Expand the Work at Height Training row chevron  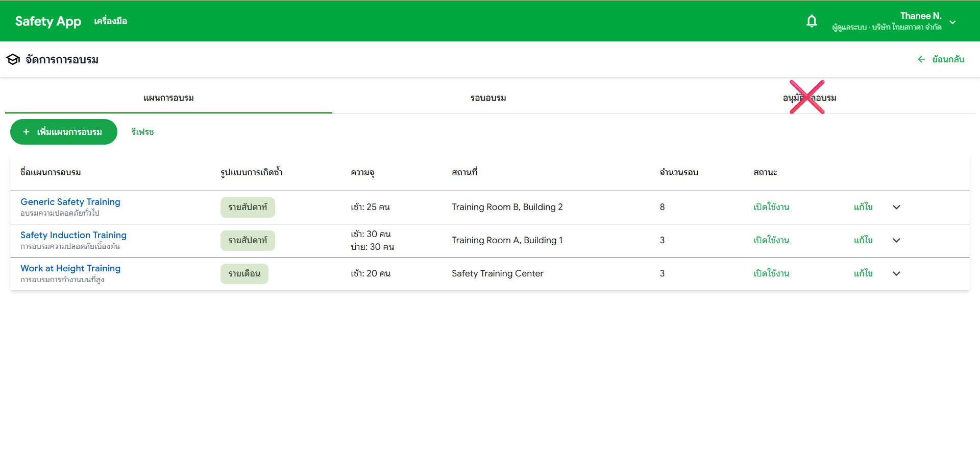[897, 274]
